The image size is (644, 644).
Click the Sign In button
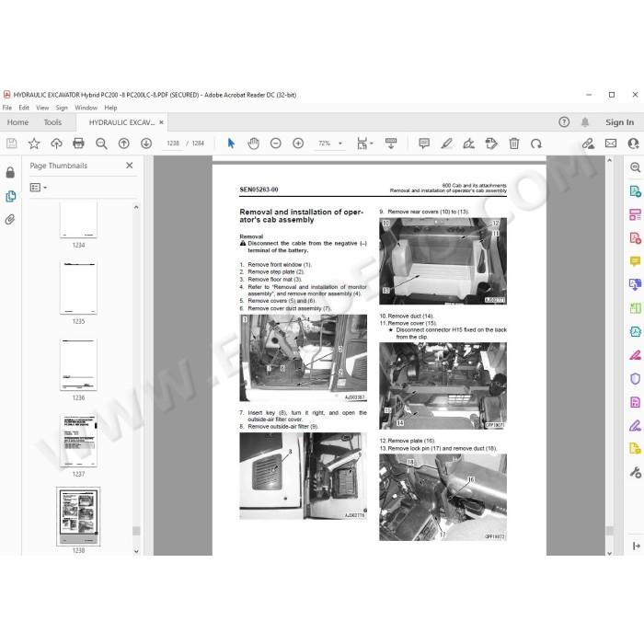(619, 122)
